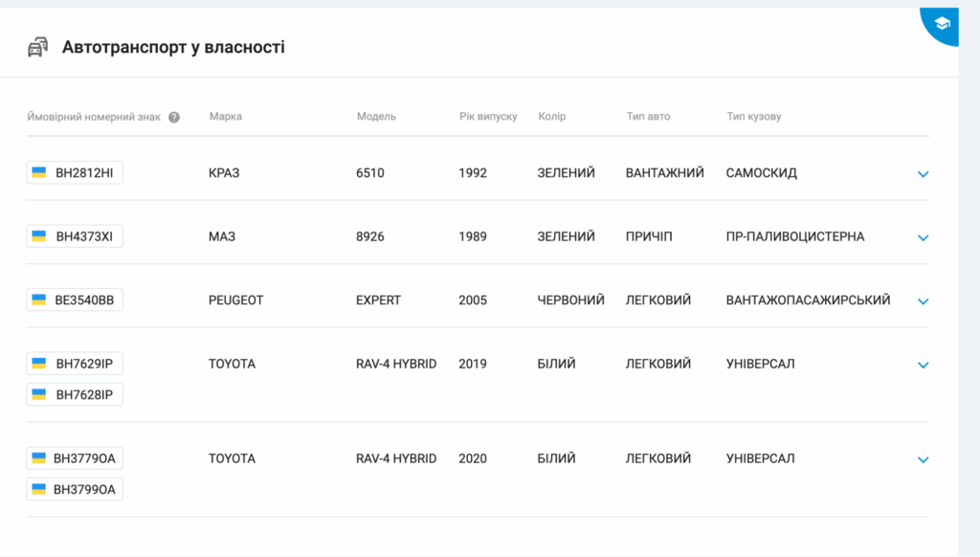Expand the КРАЗ 6510 row details

click(x=923, y=174)
